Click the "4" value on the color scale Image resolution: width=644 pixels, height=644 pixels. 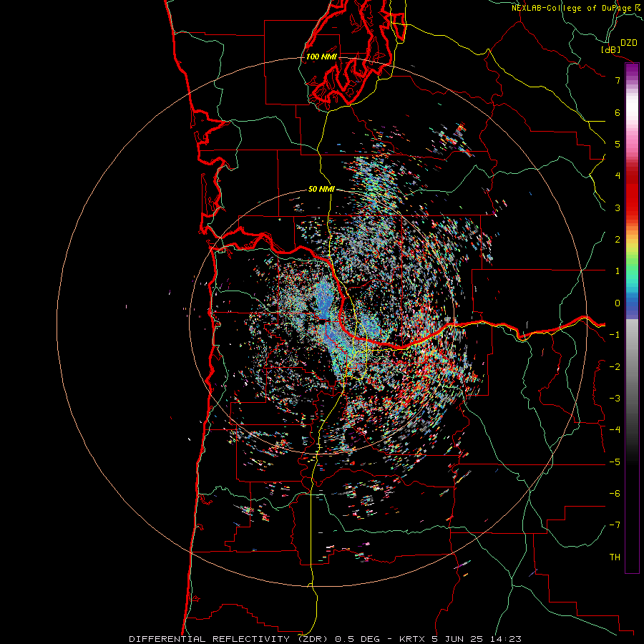(x=618, y=176)
